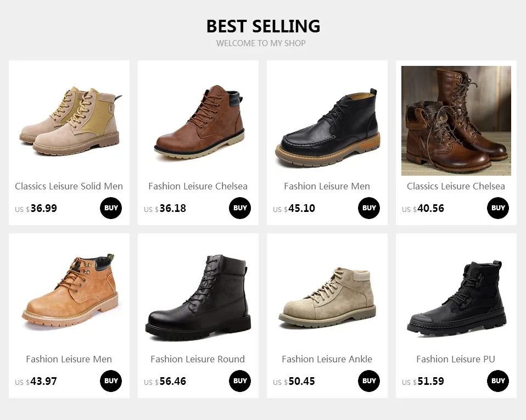Click BUY button for the $45.10 boots
The height and width of the screenshot is (420, 526).
click(x=369, y=208)
